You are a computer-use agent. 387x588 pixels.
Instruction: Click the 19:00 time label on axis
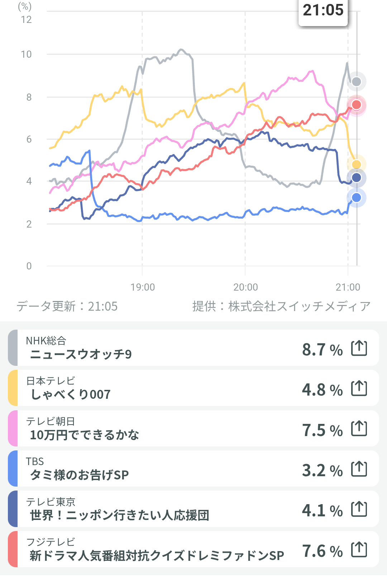(x=143, y=287)
